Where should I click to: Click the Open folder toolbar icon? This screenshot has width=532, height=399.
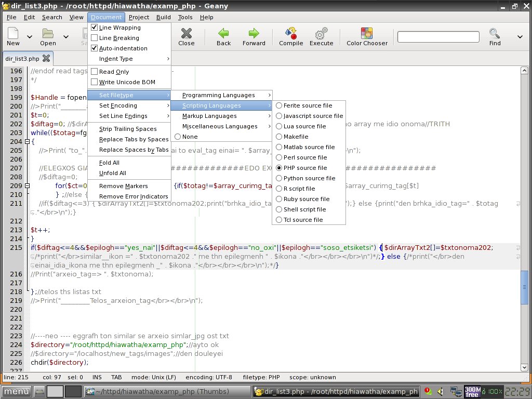(48, 33)
